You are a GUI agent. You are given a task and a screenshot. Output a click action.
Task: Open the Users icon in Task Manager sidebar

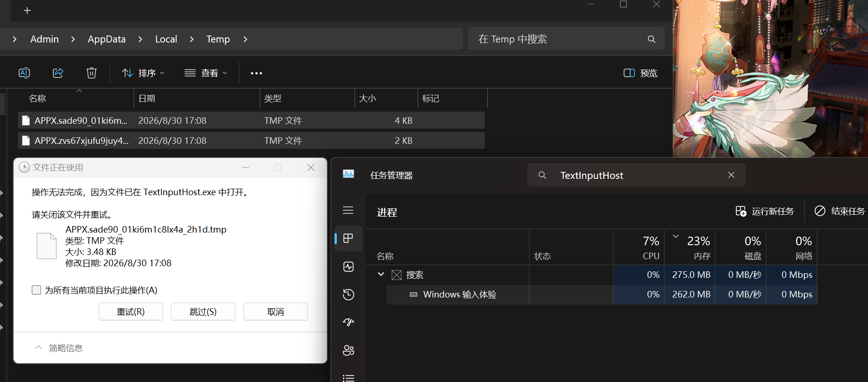pyautogui.click(x=349, y=350)
